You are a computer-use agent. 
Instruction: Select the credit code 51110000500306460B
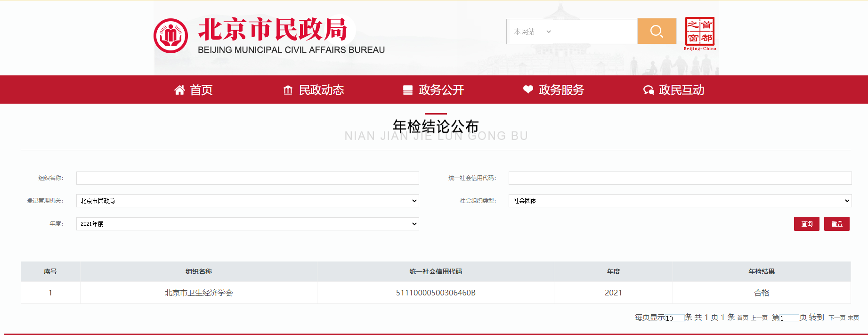(436, 293)
